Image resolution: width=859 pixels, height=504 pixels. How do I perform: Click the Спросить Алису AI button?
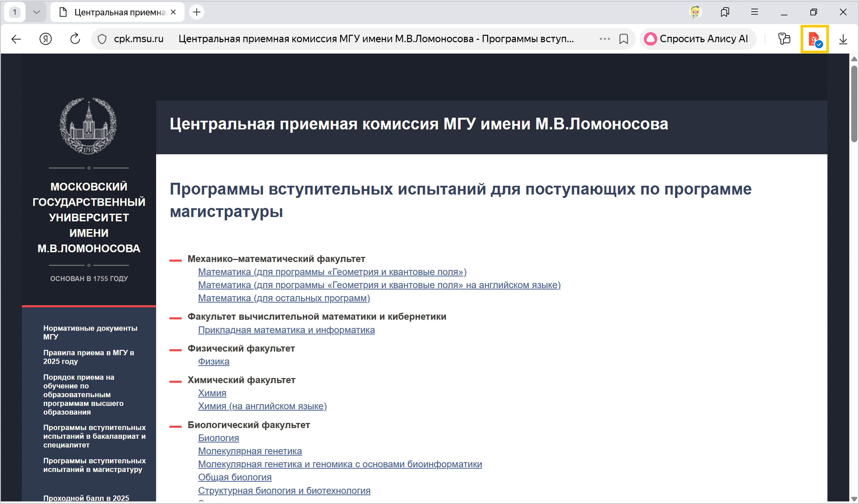(x=697, y=39)
